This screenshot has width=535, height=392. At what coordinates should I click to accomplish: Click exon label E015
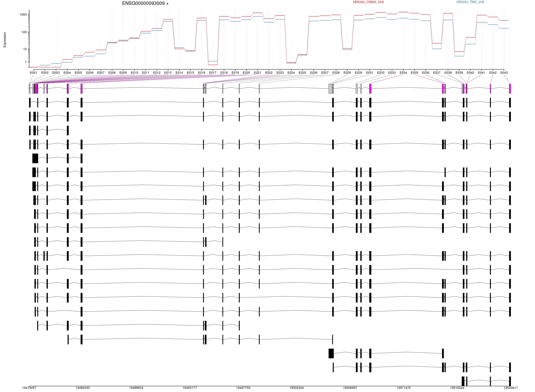[x=190, y=73]
